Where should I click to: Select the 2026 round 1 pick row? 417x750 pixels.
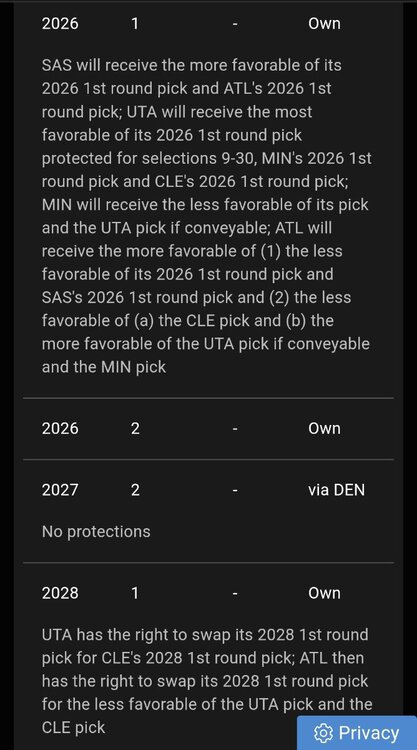point(208,23)
